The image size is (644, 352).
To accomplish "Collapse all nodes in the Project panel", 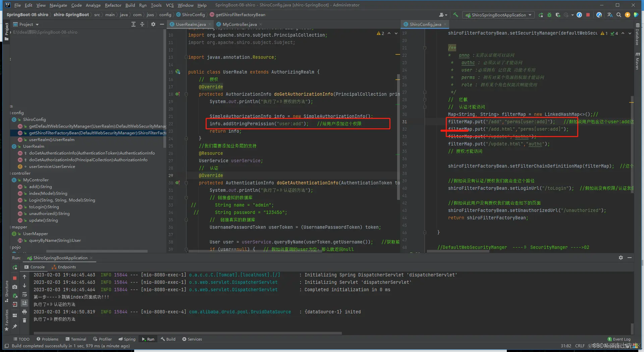I will [x=142, y=24].
